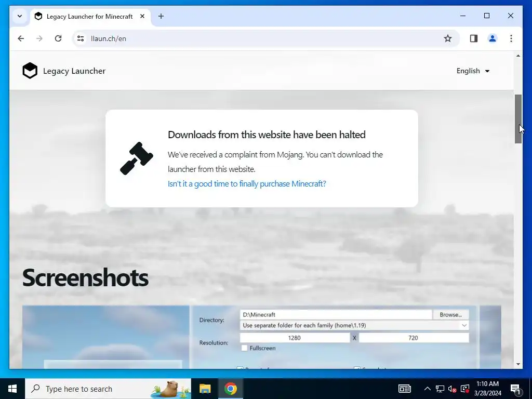Screen dimensions: 532x399
Task: Minimize the Chrome window
Action: click(463, 16)
